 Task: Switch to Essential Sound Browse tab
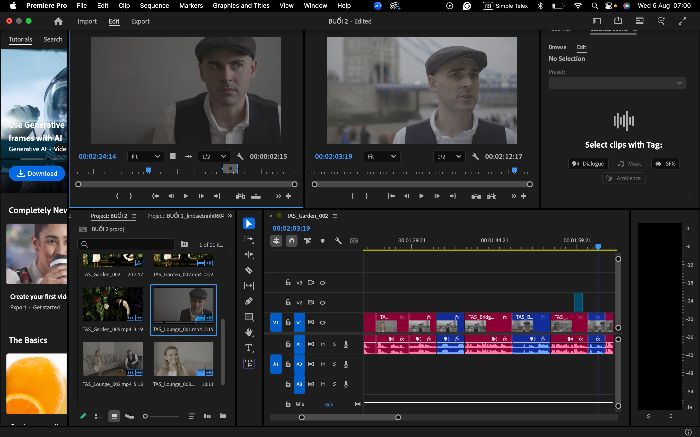pos(557,47)
